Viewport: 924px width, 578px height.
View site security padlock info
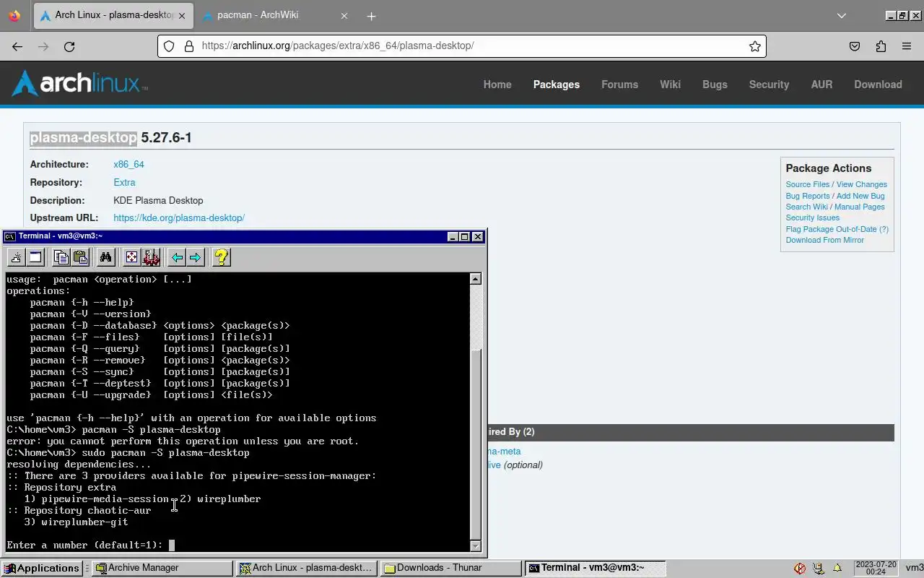[189, 46]
